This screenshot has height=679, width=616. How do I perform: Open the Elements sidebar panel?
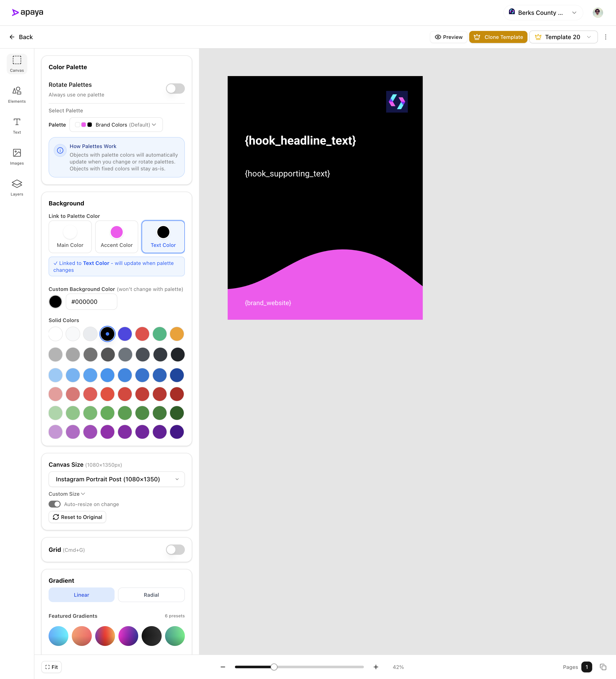coord(17,95)
